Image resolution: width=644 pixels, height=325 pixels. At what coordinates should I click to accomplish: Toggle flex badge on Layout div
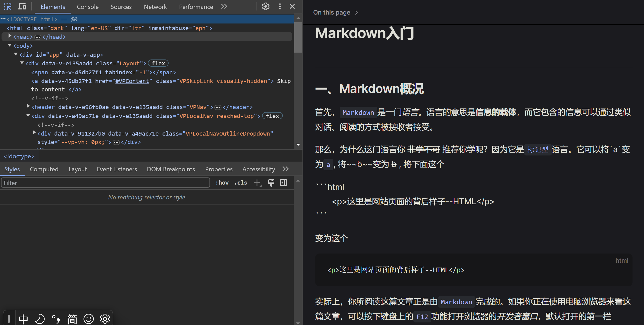(158, 63)
